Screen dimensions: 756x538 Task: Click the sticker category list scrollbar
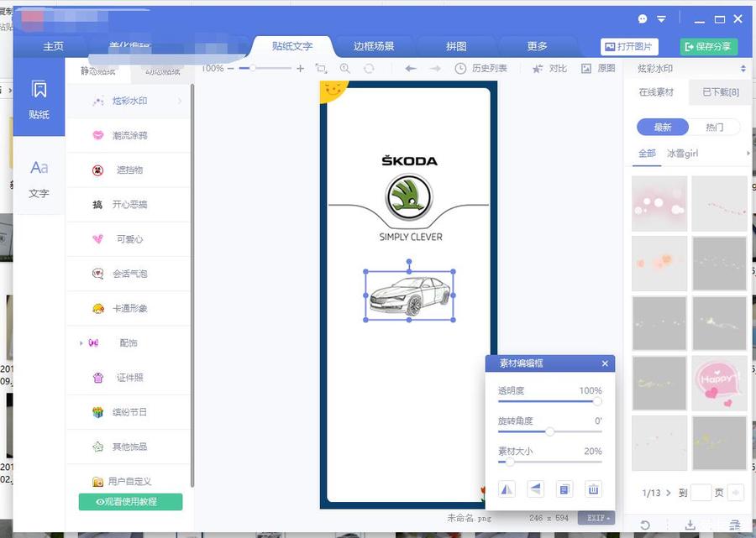[x=192, y=285]
